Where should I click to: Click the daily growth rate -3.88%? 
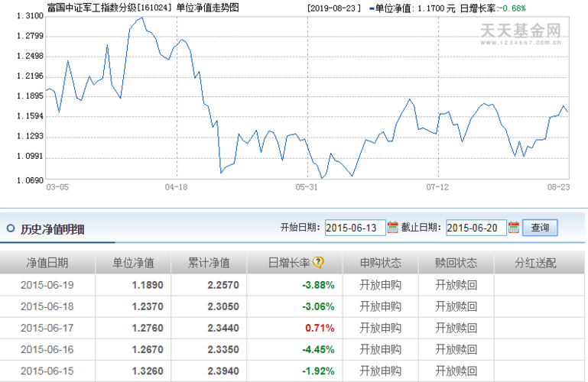pos(318,285)
